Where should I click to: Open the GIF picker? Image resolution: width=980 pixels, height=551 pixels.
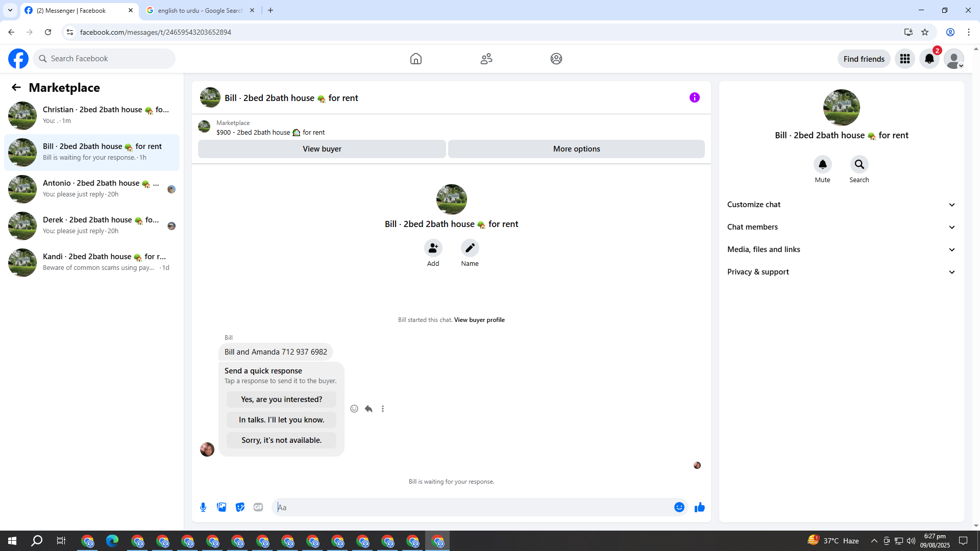(x=258, y=507)
